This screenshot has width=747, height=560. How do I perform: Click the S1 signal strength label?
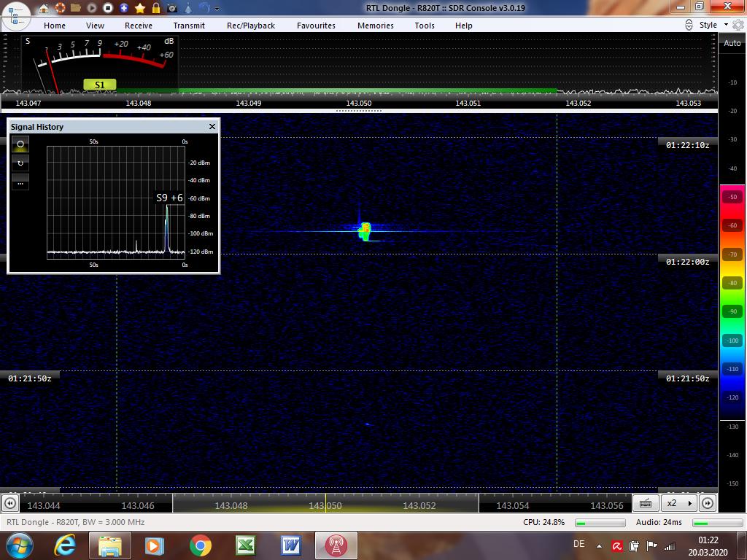pyautogui.click(x=99, y=85)
